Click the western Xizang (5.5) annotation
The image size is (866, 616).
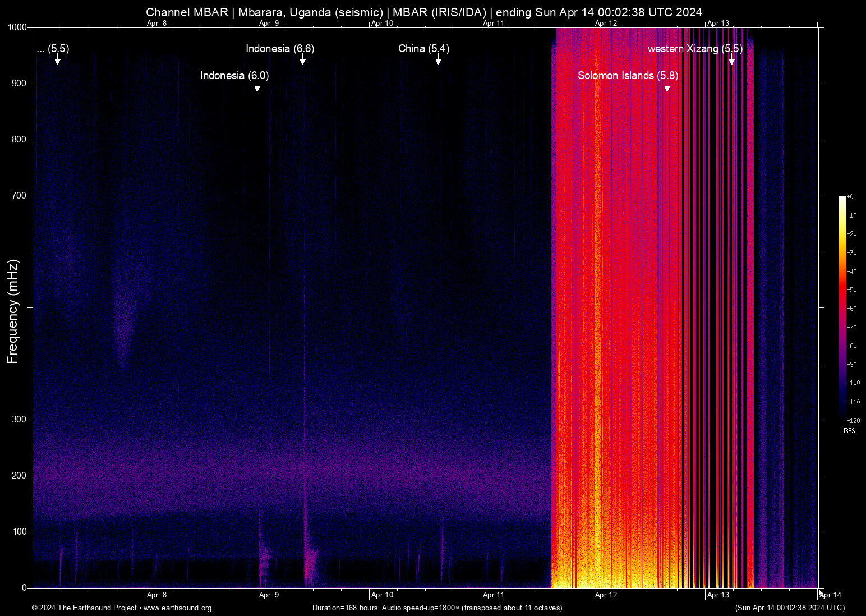tap(695, 49)
